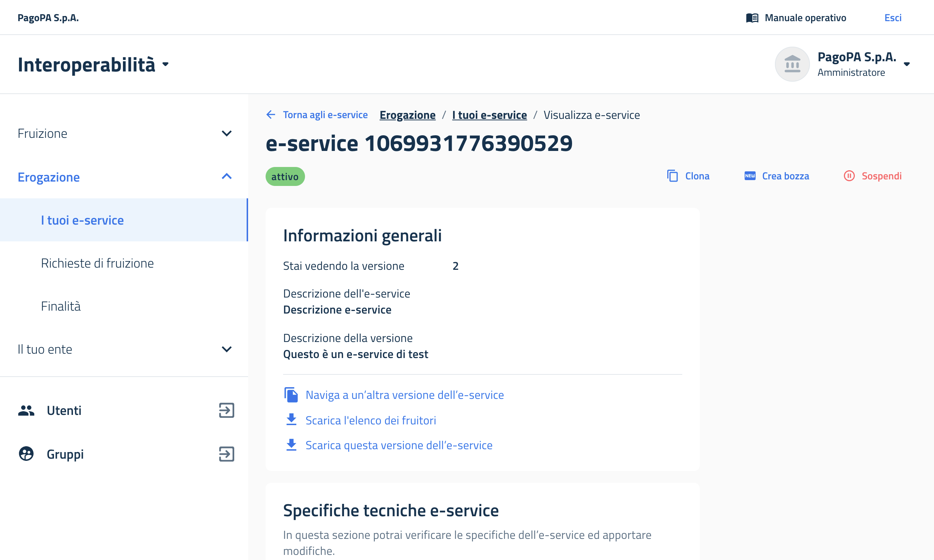Click the Sospendi pause icon
Viewport: 934px width, 560px height.
point(849,176)
